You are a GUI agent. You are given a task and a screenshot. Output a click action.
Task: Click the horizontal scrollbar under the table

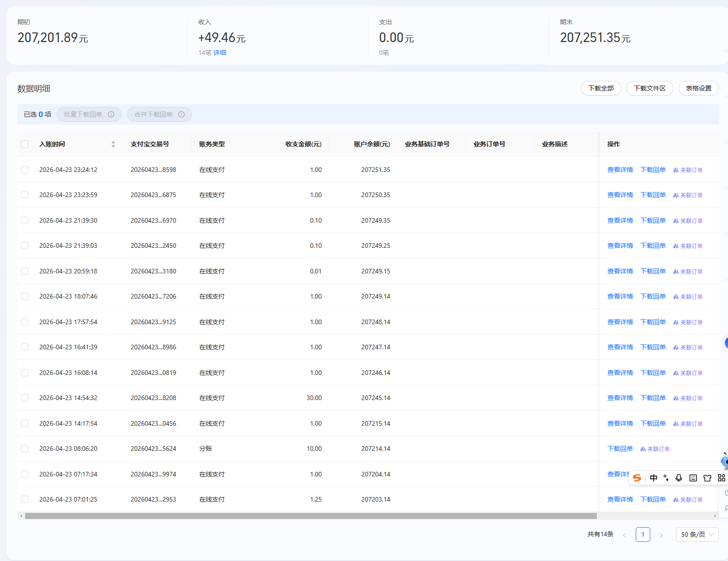(x=311, y=516)
